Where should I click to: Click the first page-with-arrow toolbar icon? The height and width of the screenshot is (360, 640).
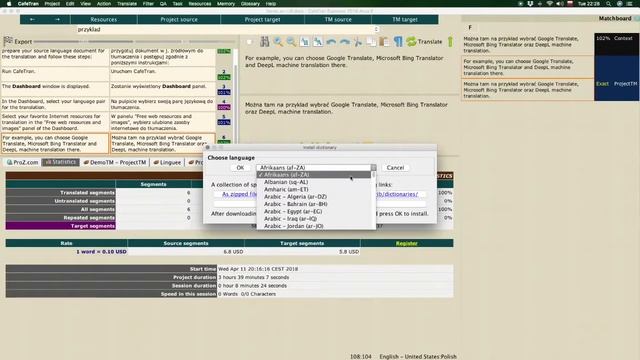(x=304, y=41)
